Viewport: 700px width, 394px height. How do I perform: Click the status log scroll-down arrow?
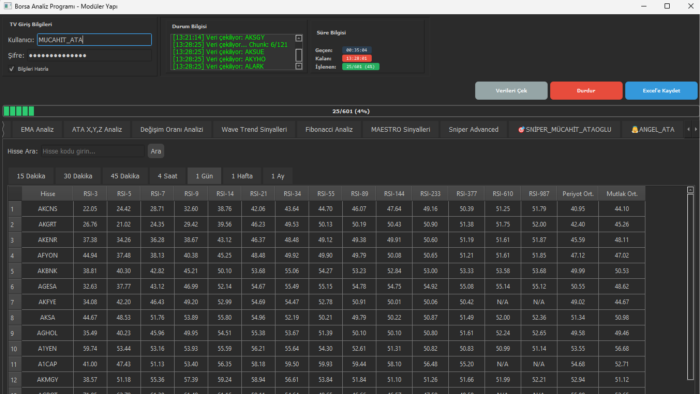coord(299,66)
